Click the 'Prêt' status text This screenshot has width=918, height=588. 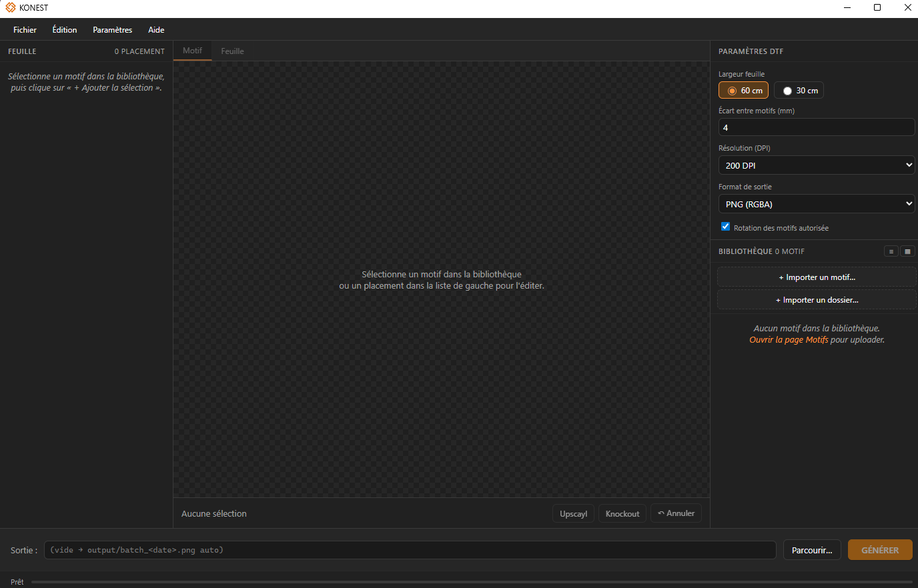[17, 582]
